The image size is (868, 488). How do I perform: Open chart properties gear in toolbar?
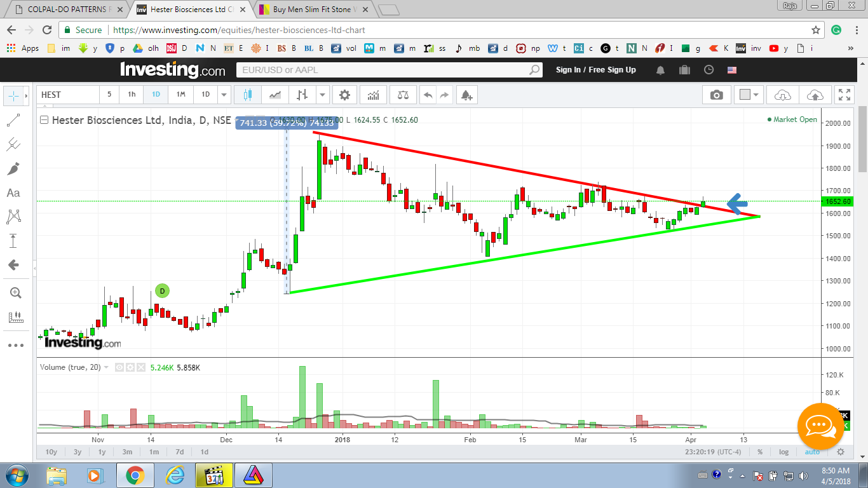tap(344, 95)
